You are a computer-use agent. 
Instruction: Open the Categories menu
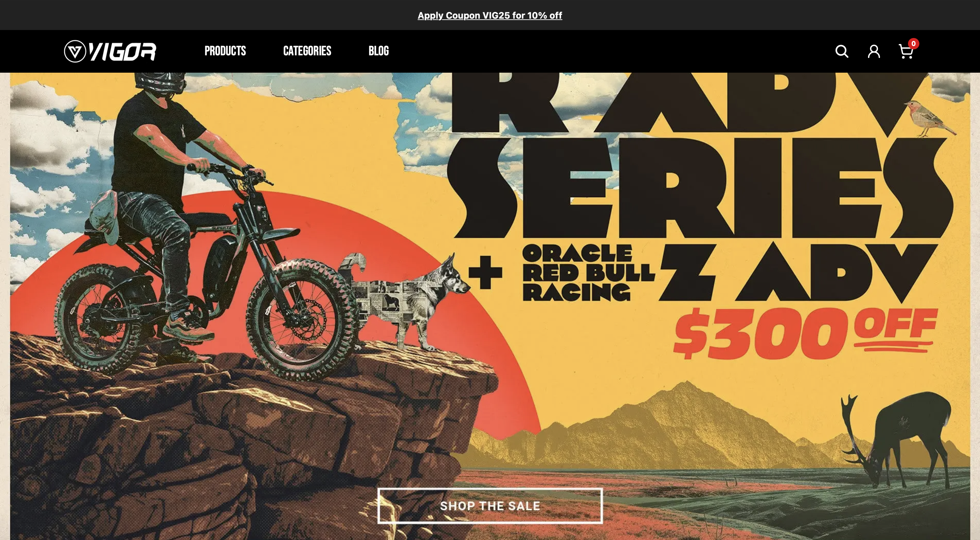(x=307, y=51)
